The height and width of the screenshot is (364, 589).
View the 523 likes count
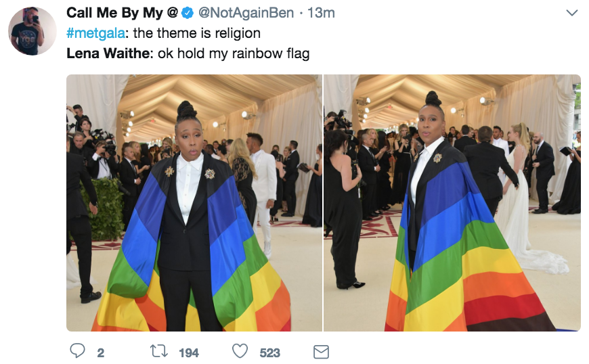269,352
